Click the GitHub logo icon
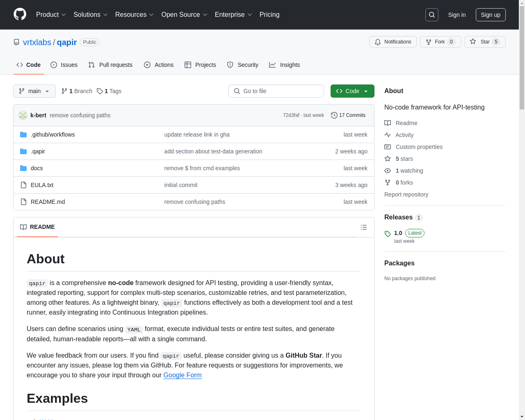 20,14
